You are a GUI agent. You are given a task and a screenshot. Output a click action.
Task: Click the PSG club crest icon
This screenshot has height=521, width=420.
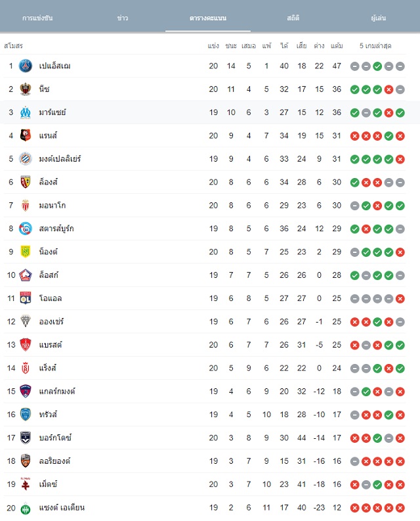click(x=26, y=66)
